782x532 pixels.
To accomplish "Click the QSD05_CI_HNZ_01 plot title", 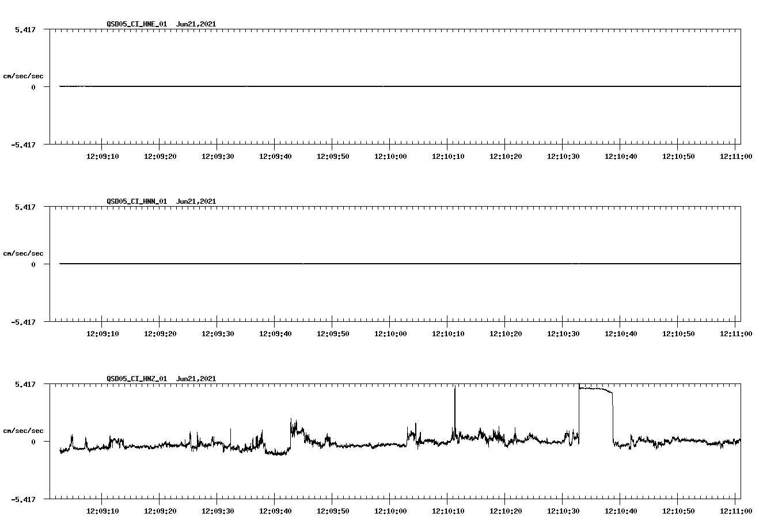I will (136, 379).
